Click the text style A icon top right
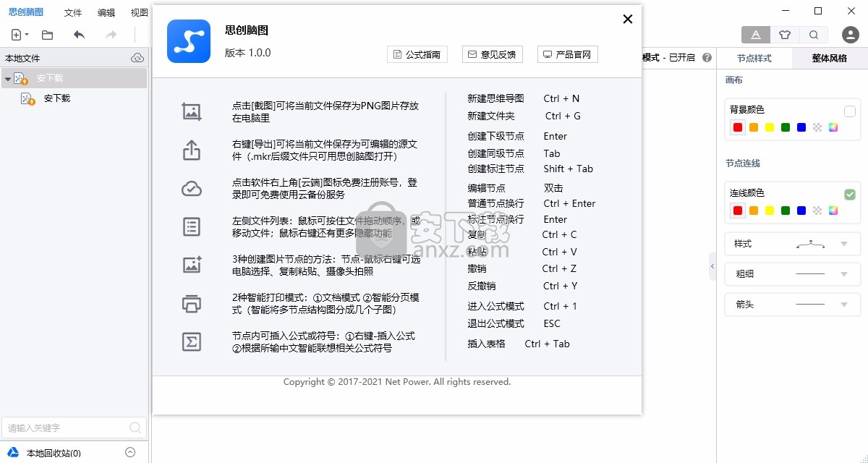The image size is (868, 463). (x=756, y=35)
